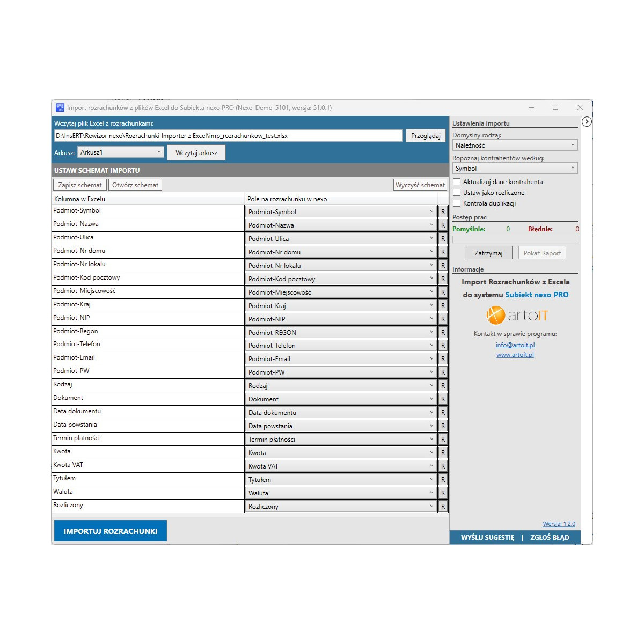The height and width of the screenshot is (644, 644).
Task: Collapse the right settings panel arrow
Action: click(x=587, y=122)
